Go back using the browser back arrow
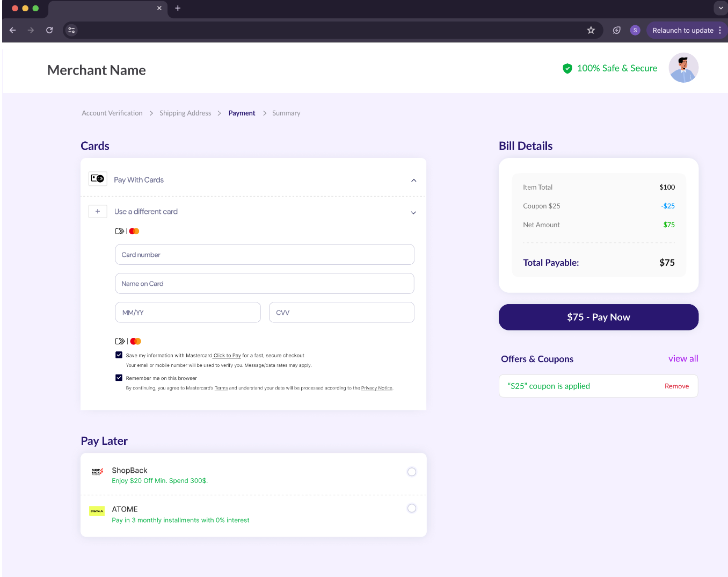Screen dimensions: 728x577 tap(13, 30)
